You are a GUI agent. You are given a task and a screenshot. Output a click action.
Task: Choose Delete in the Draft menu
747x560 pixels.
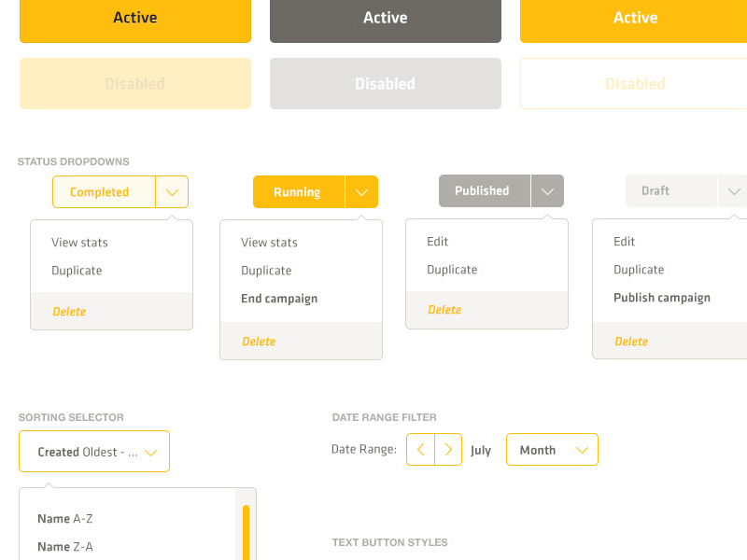632,342
